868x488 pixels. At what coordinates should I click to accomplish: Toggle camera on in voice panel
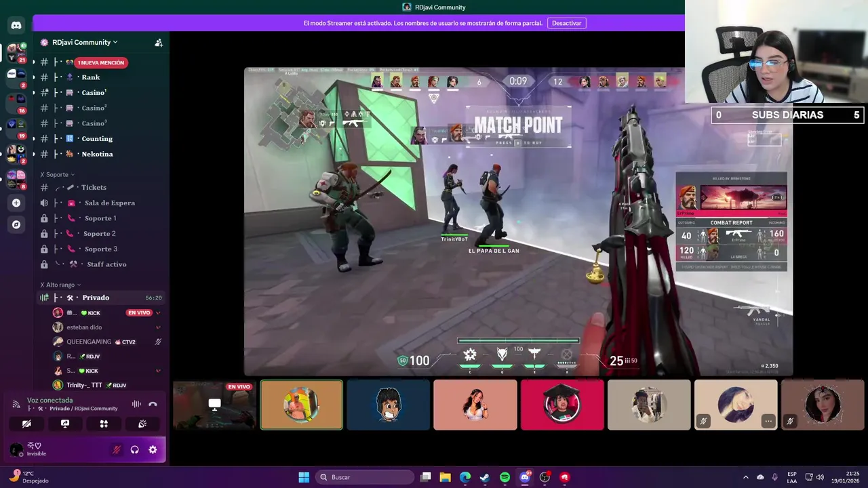tap(26, 424)
